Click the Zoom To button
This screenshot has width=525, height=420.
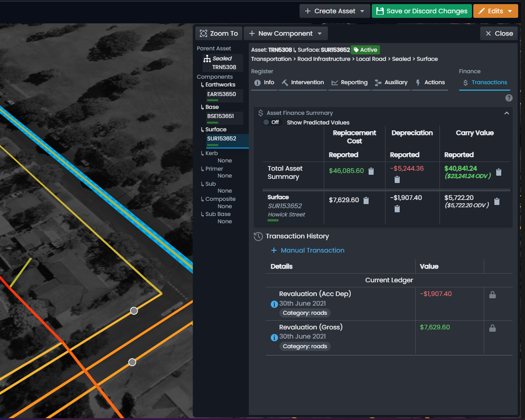click(219, 33)
